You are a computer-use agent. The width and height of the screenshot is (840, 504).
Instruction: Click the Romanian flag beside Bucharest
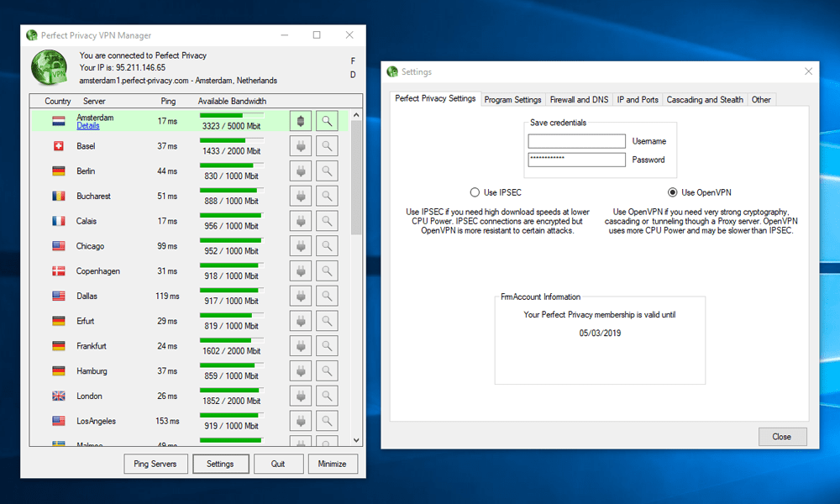pyautogui.click(x=59, y=196)
